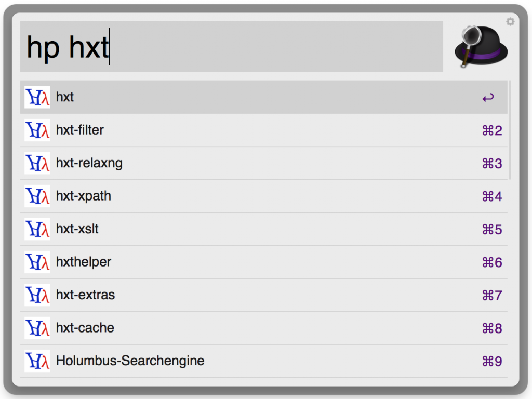Click the return arrow on hxt row

click(x=488, y=98)
